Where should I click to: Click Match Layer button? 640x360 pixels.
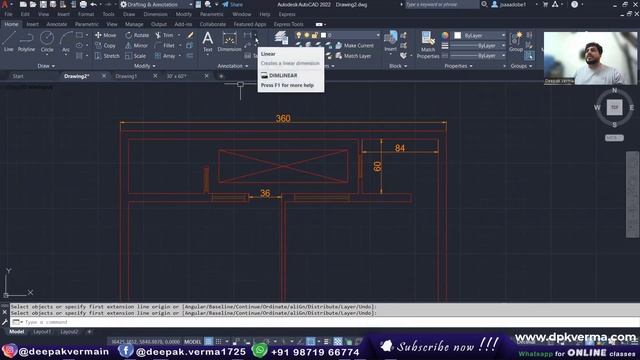tap(353, 56)
